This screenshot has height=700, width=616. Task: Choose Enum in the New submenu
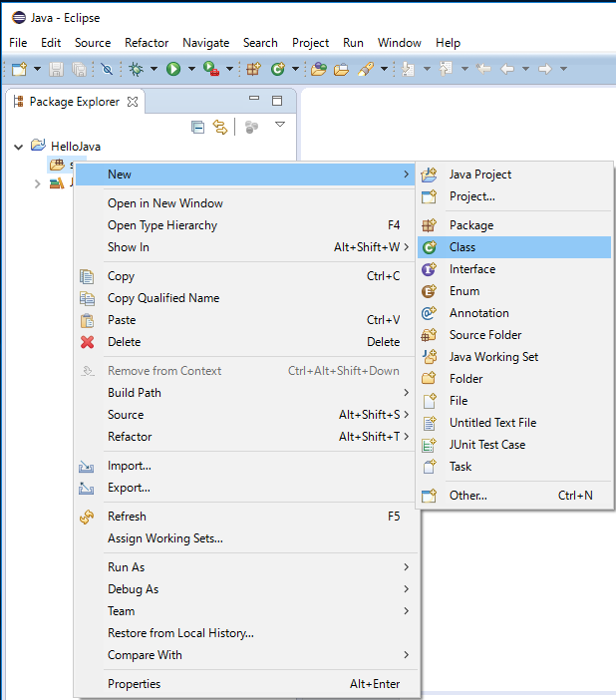click(514, 291)
